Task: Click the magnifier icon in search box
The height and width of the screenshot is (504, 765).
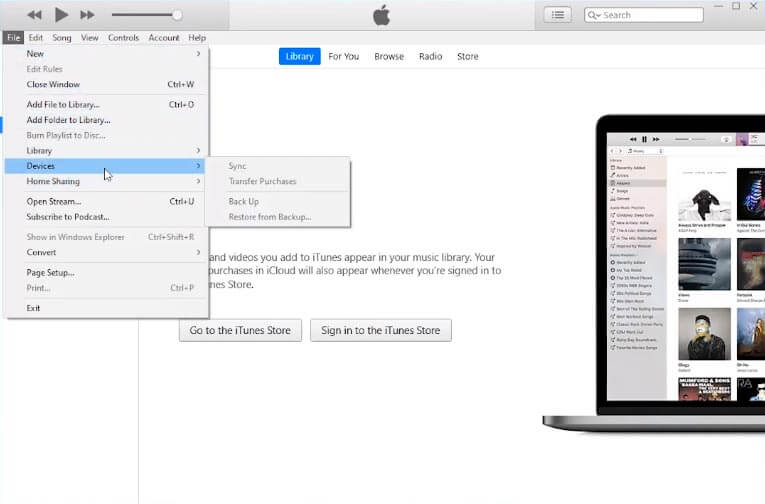Action: [x=594, y=15]
